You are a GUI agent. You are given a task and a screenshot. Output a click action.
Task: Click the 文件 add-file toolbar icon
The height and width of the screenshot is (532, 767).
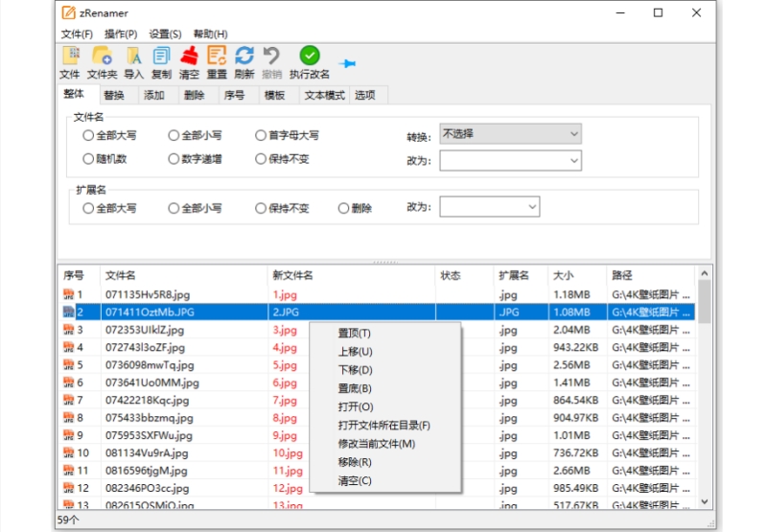coord(71,56)
